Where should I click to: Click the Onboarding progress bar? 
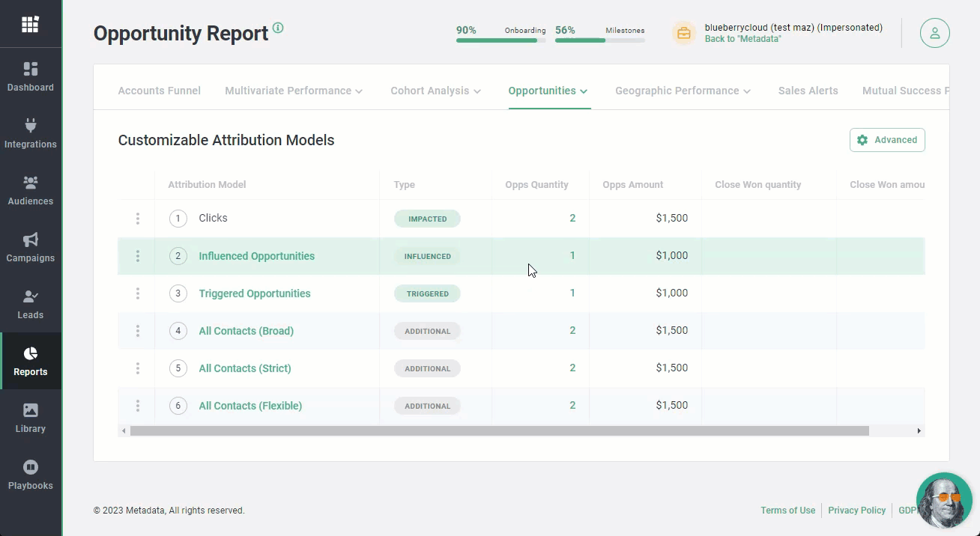(500, 40)
